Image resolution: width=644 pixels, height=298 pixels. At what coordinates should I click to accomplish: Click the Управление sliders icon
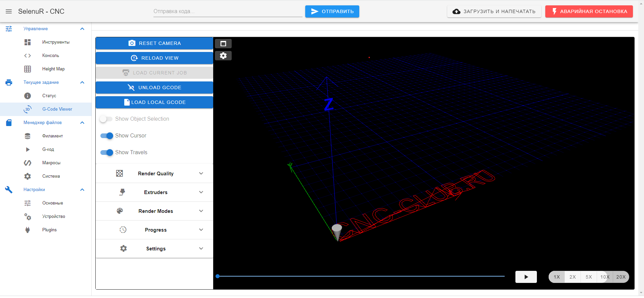[9, 29]
